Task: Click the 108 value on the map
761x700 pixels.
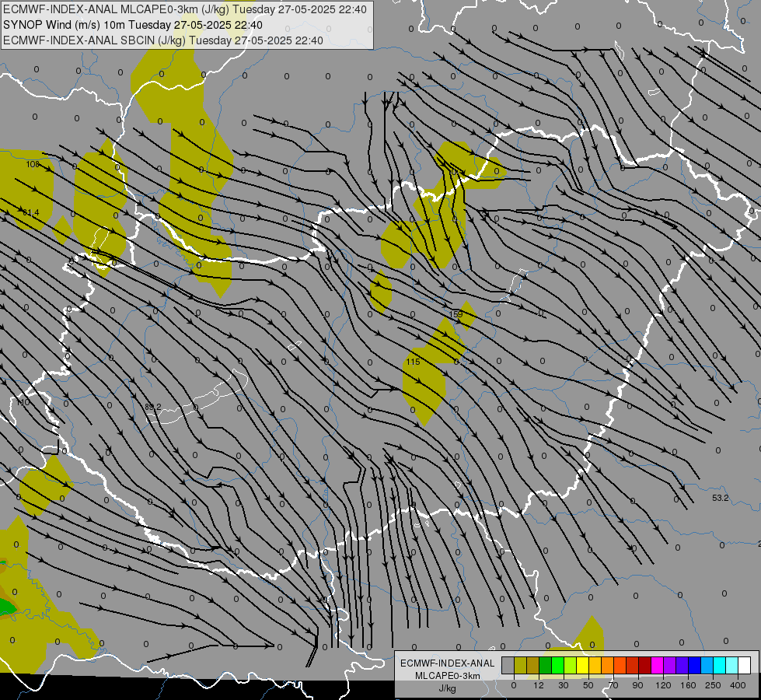Action: 33,164
